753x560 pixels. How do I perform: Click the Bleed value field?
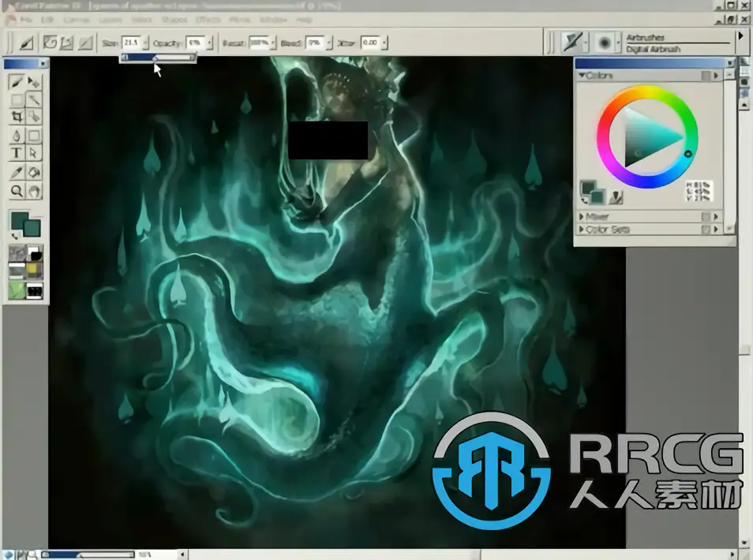315,43
